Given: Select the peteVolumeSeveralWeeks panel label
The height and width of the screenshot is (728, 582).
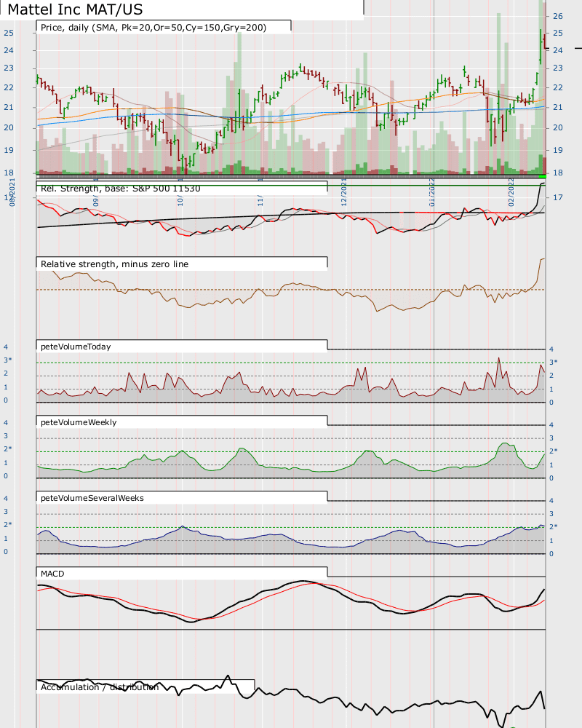Looking at the screenshot, I should 92,498.
